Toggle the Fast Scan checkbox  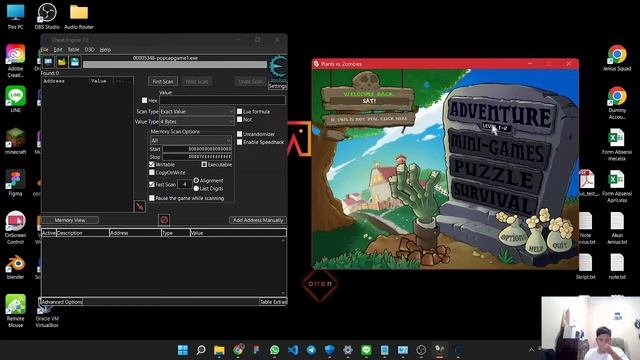(152, 184)
